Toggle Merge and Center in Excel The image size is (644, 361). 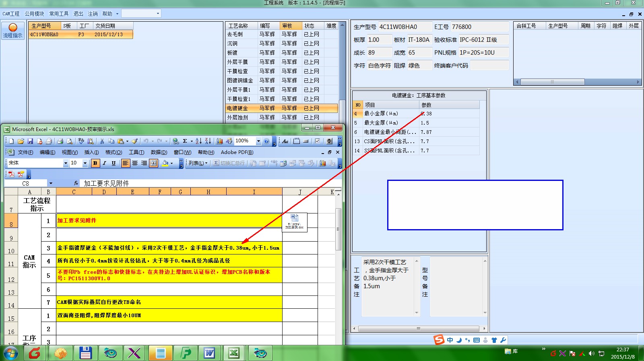153,163
